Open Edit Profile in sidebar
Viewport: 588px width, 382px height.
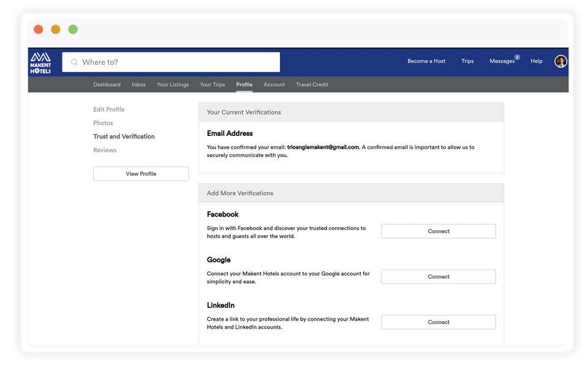pos(109,110)
